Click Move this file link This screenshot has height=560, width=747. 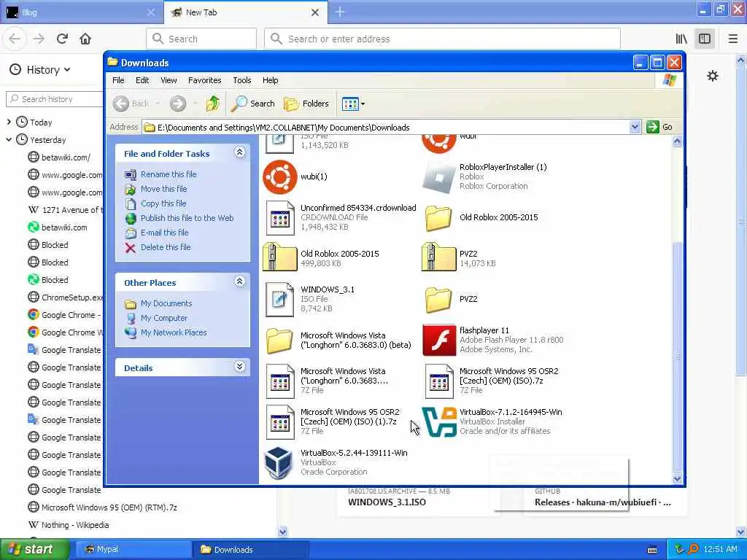click(163, 189)
